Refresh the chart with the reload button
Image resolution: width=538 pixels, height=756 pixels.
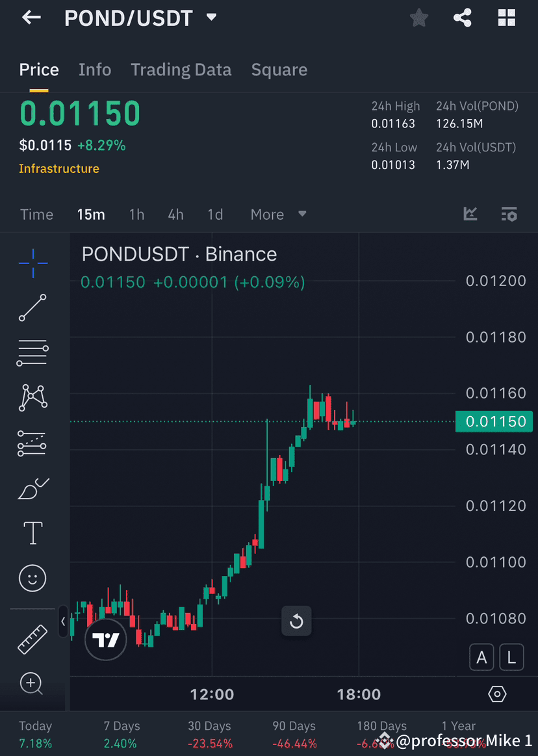point(296,621)
